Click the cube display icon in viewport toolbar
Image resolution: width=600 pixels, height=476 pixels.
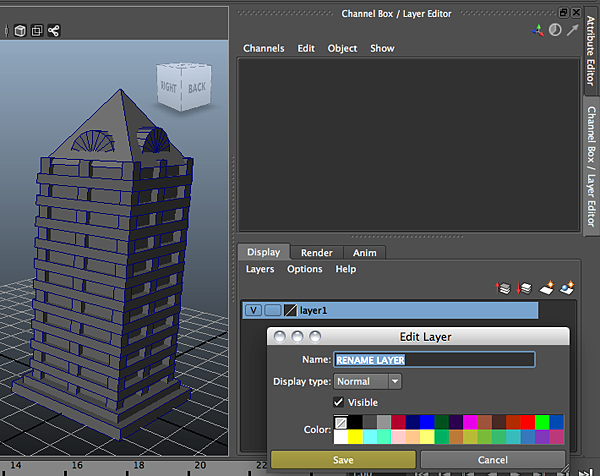click(x=20, y=31)
